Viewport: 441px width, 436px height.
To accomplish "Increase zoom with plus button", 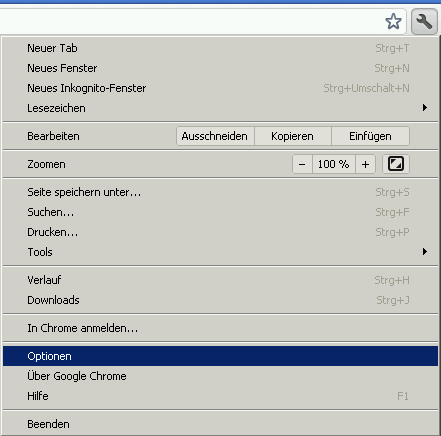I will click(x=365, y=164).
